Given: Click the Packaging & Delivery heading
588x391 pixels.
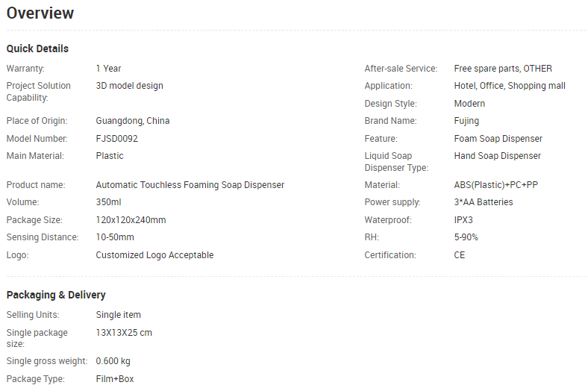Looking at the screenshot, I should 56,295.
